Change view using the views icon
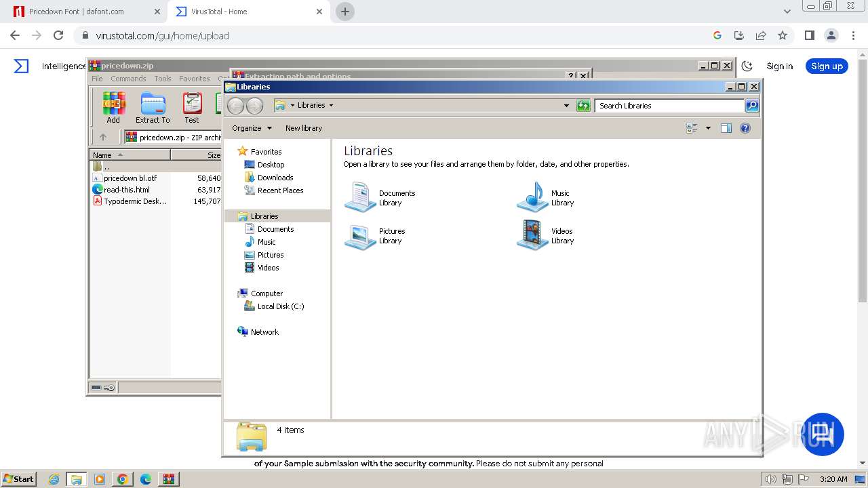This screenshot has width=868, height=488. pos(692,128)
